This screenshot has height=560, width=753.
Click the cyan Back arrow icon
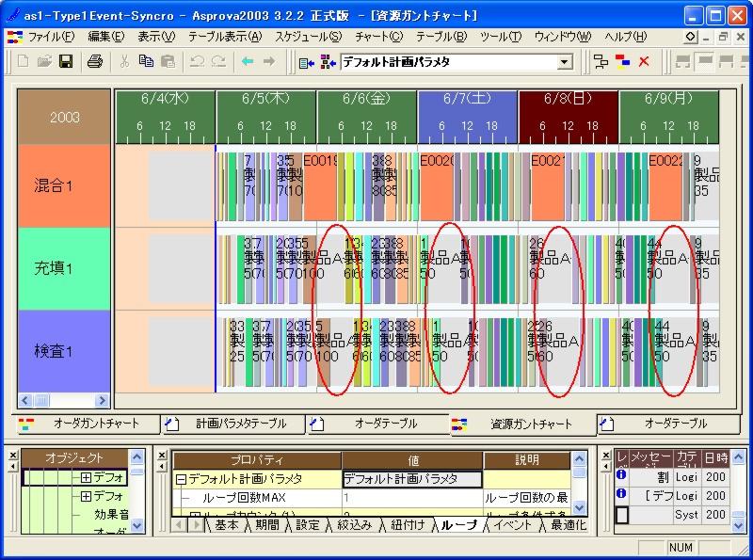[x=248, y=61]
